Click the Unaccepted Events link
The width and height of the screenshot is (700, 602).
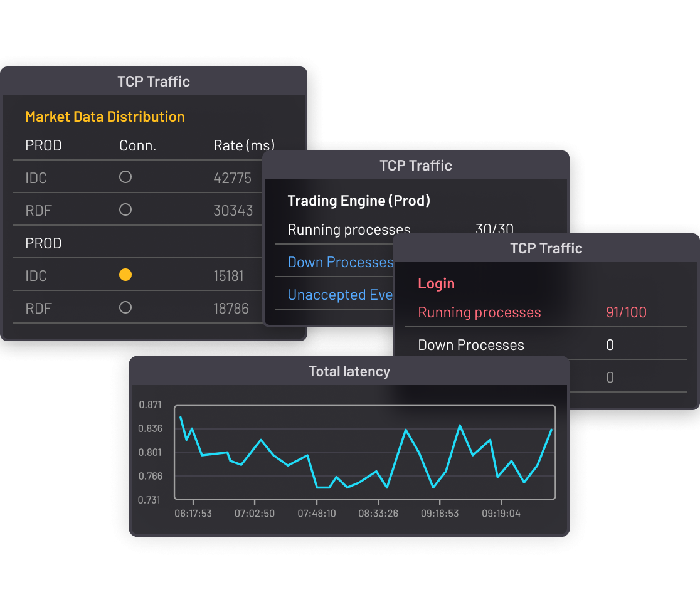(342, 295)
